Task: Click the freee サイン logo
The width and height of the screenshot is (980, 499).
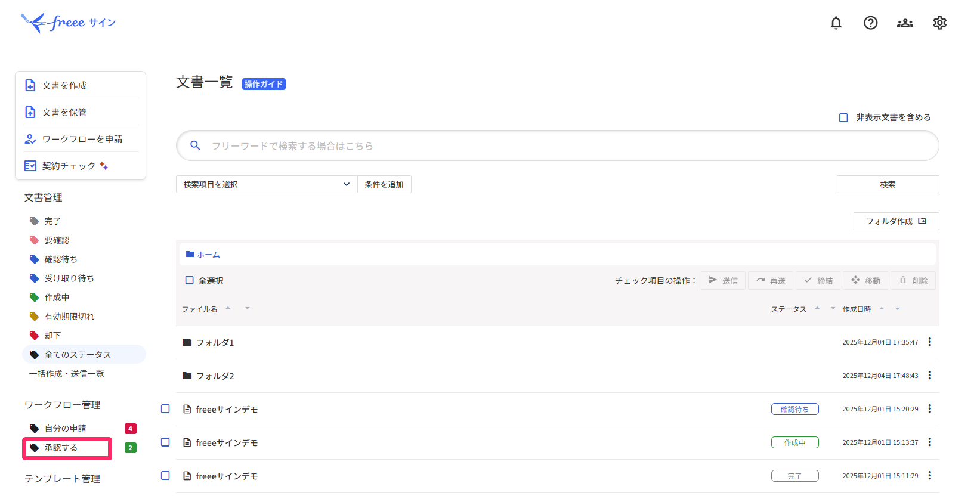Action: (68, 23)
